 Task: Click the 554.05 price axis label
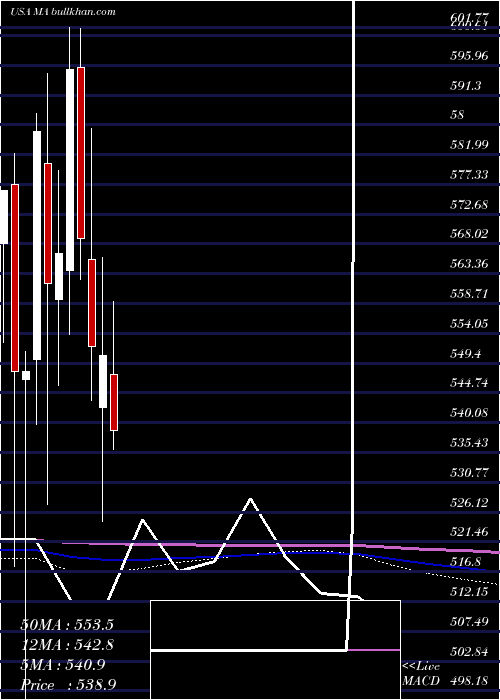(x=469, y=324)
